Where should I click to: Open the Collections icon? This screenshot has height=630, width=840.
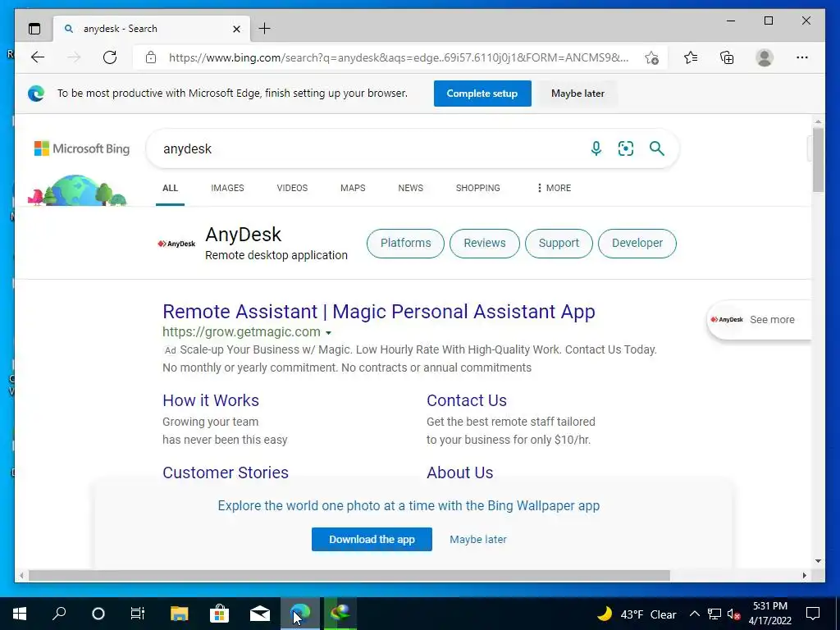(727, 57)
